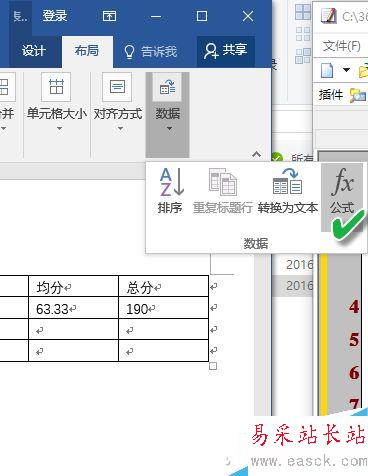
Task: Click the large icons view button
Action: (303, 12)
